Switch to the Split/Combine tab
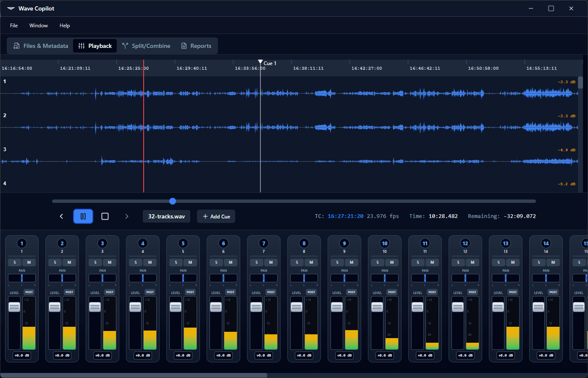Viewport: 588px width, 378px height. click(146, 46)
